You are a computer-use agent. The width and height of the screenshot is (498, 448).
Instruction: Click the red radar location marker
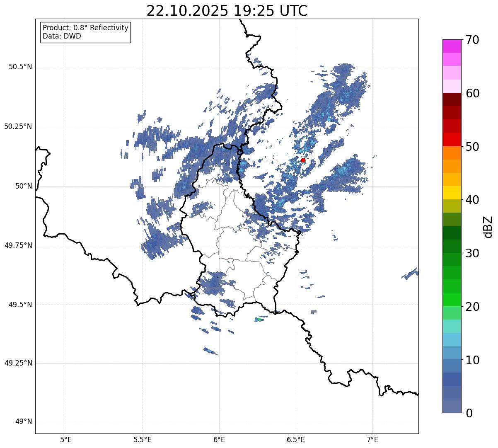[303, 160]
